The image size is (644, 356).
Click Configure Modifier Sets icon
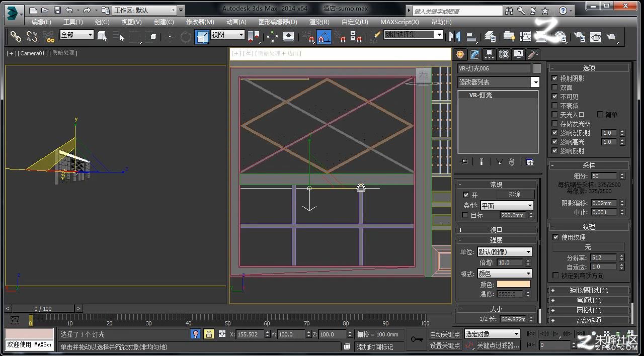pos(529,161)
